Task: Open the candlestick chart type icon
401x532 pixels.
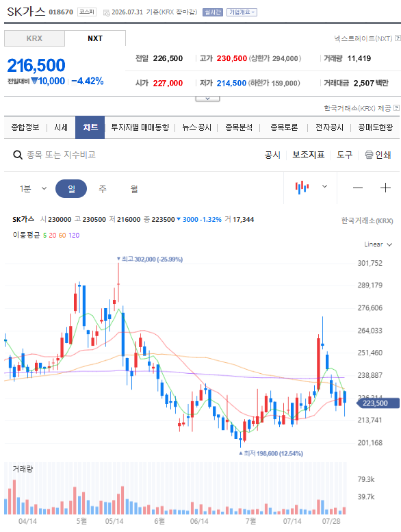Action: point(302,188)
